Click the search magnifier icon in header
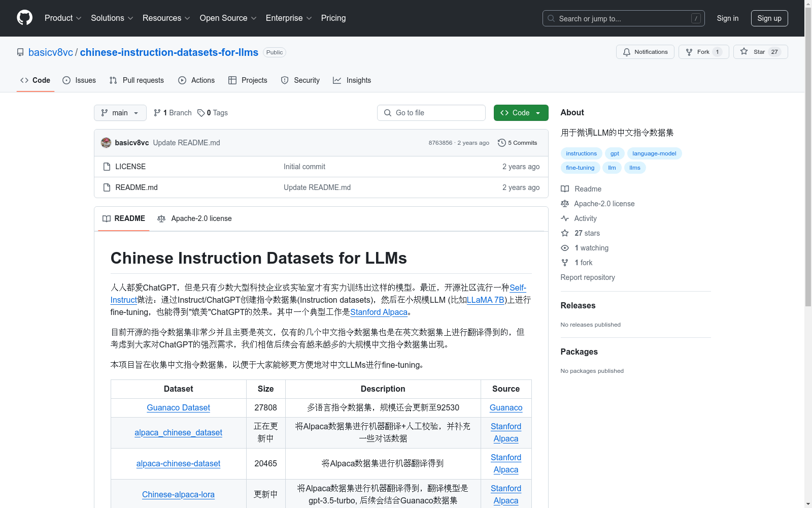 pos(551,18)
